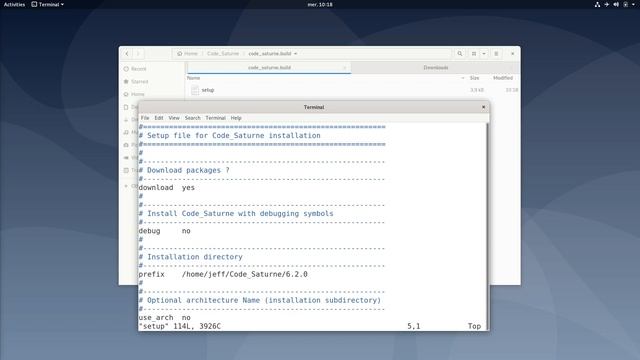
Task: Close the Terminal window
Action: (x=483, y=107)
